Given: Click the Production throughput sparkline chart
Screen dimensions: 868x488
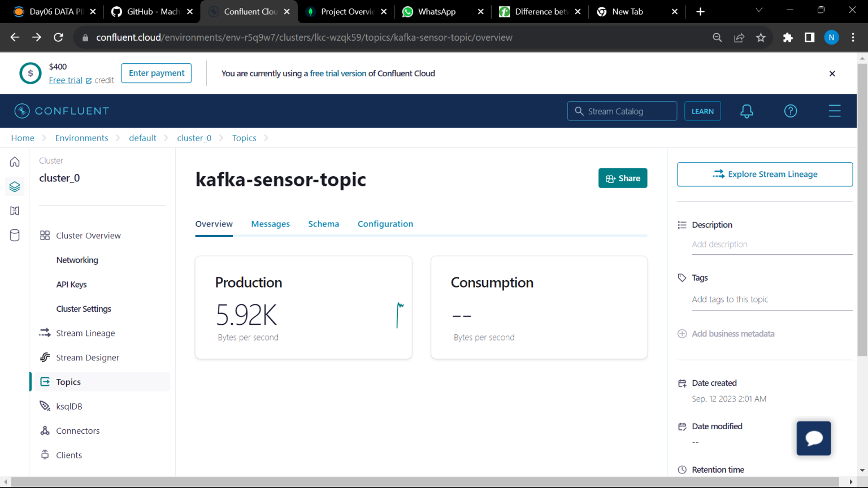Looking at the screenshot, I should pyautogui.click(x=399, y=315).
